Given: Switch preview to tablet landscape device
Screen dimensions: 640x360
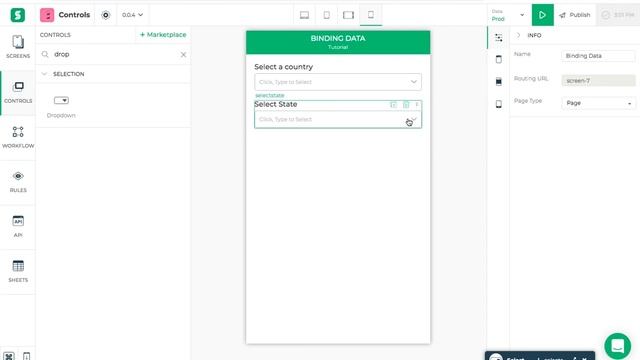Looking at the screenshot, I should tap(348, 15).
